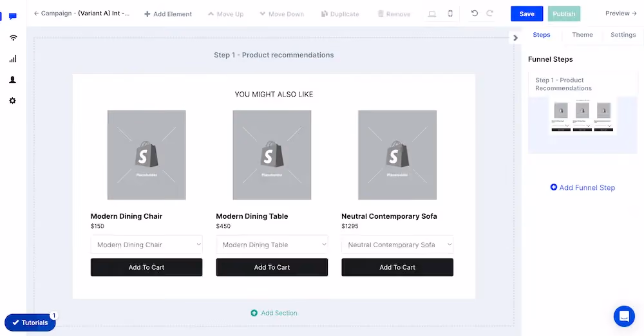Viewport: 644px width, 336px height.
Task: Click Add To Cart under Modern Dining Chair
Action: point(146,267)
